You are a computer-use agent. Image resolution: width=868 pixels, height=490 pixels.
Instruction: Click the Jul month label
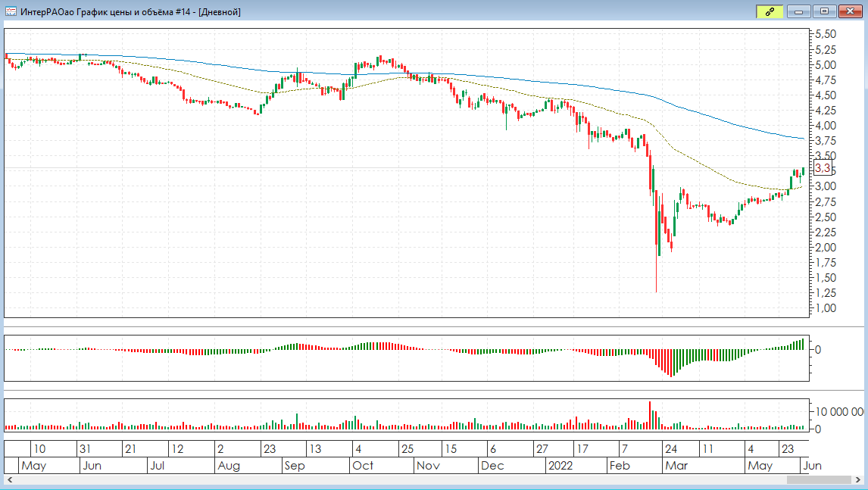158,466
